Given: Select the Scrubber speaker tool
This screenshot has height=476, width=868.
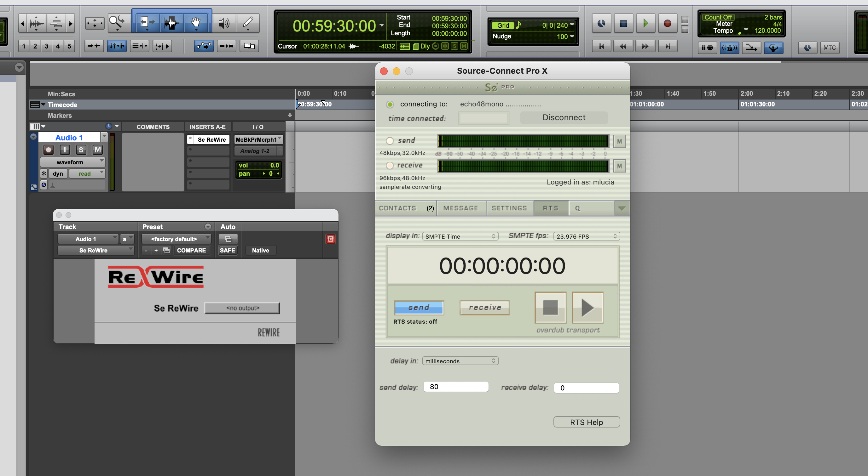Looking at the screenshot, I should point(224,23).
